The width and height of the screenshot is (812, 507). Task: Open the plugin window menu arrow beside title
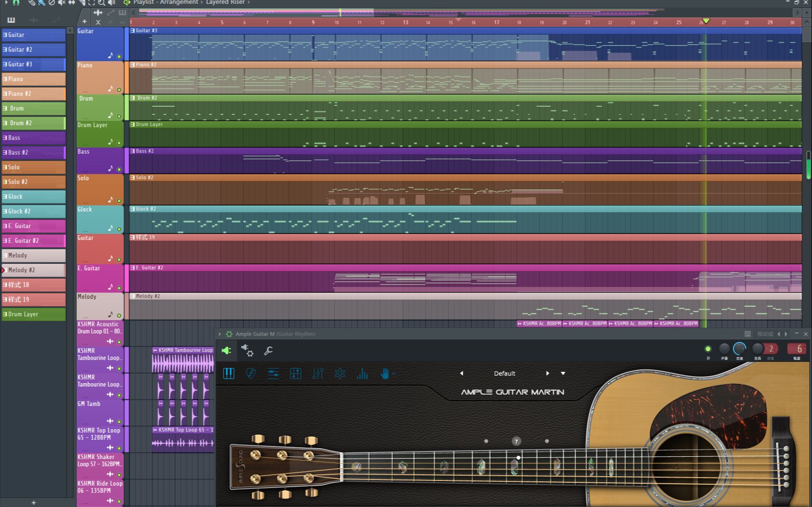(x=220, y=334)
